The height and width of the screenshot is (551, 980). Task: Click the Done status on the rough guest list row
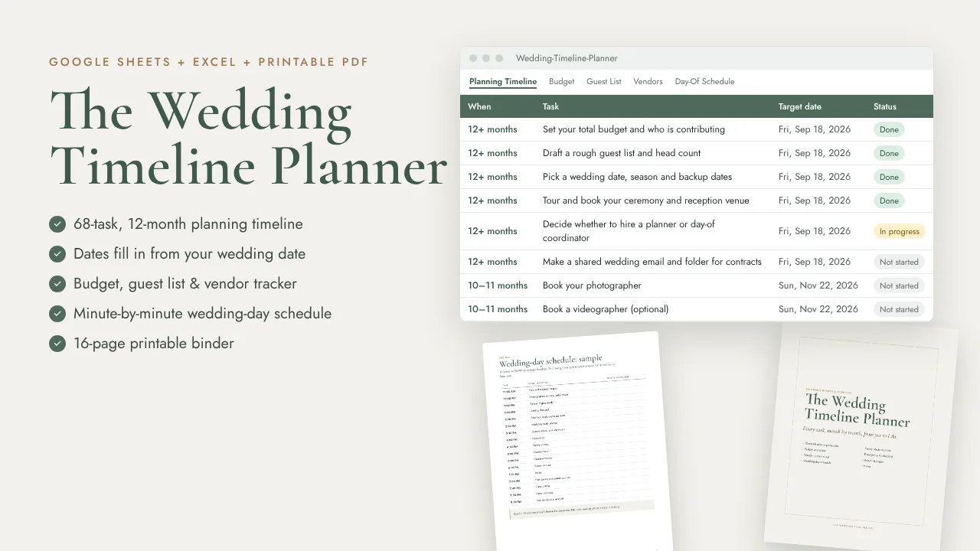[889, 153]
